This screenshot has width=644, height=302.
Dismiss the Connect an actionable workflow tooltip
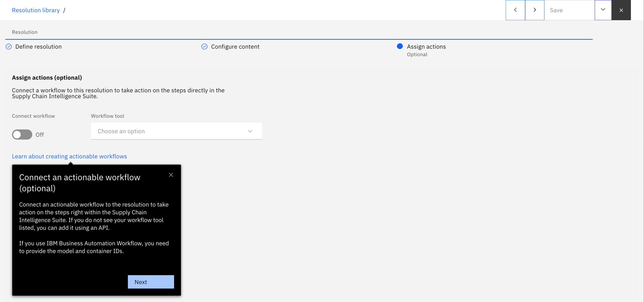[x=171, y=175]
